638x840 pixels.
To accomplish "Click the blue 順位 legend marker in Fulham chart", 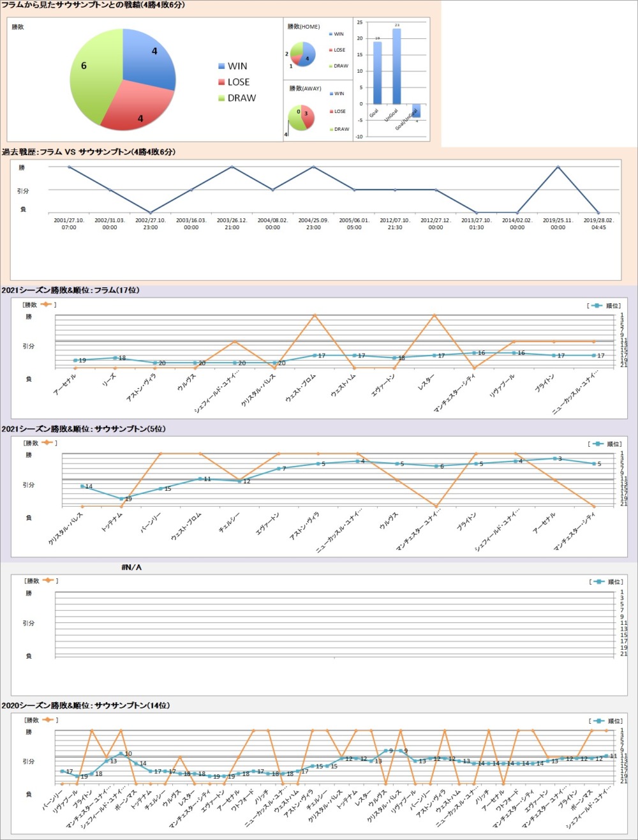I will click(x=597, y=306).
